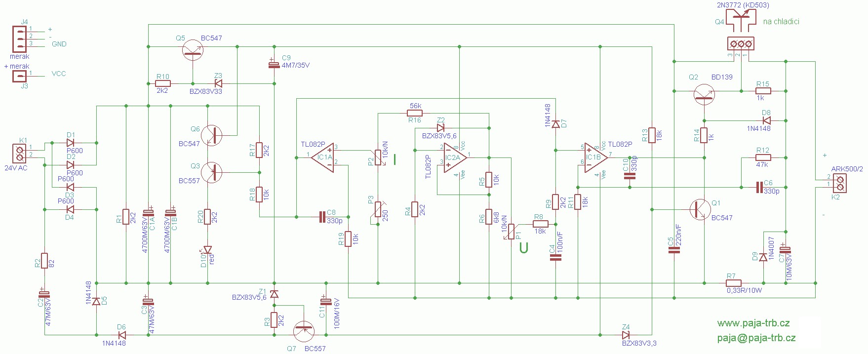Select the K1 24V AC terminal block

[x=20, y=153]
